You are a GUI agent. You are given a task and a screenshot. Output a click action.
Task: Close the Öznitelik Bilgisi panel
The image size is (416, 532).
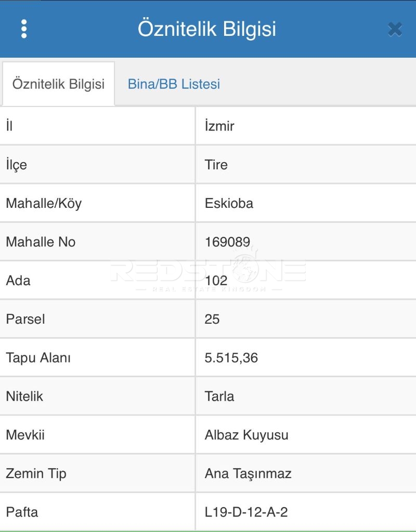[x=395, y=30]
